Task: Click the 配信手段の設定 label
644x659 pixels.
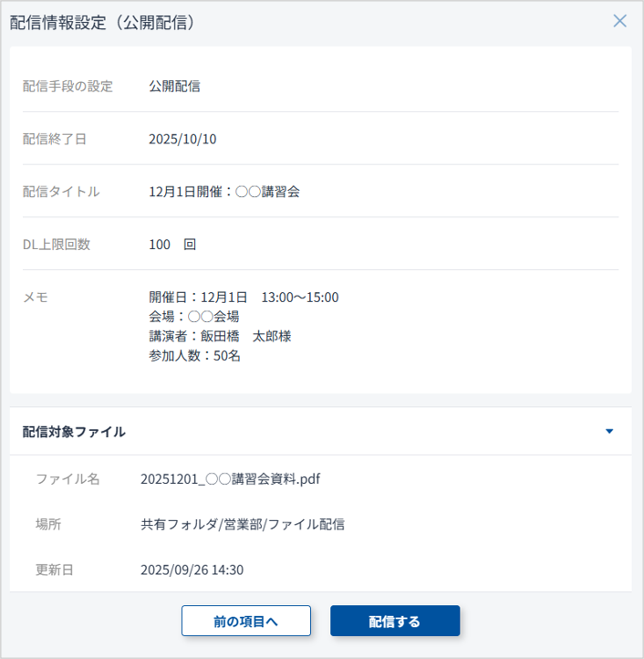Action: pyautogui.click(x=68, y=87)
